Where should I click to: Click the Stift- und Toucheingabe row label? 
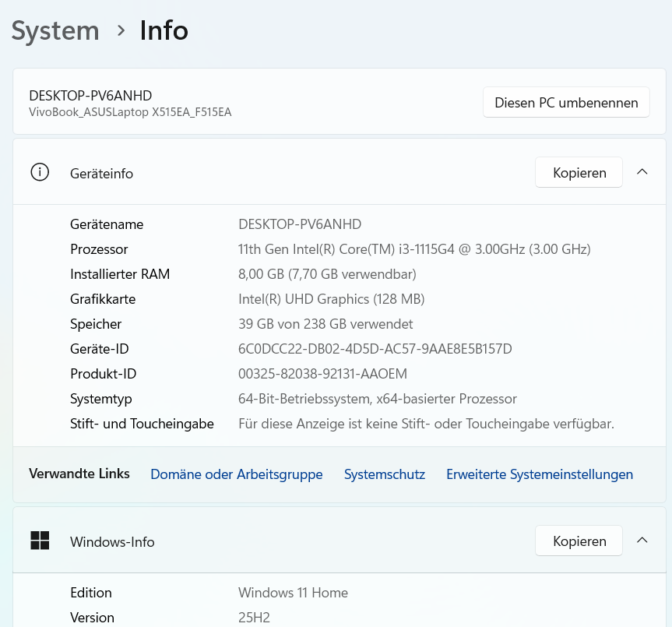point(142,424)
